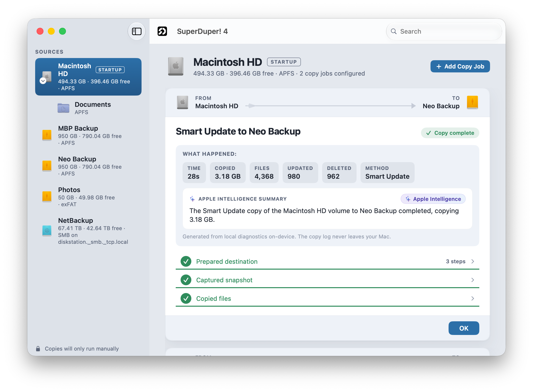Click the '3 steps' label
This screenshot has height=392, width=533.
[456, 261]
